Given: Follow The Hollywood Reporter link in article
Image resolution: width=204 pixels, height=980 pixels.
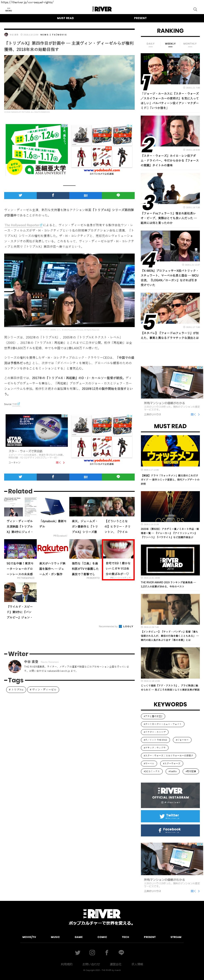Looking at the screenshot, I should tap(22, 225).
